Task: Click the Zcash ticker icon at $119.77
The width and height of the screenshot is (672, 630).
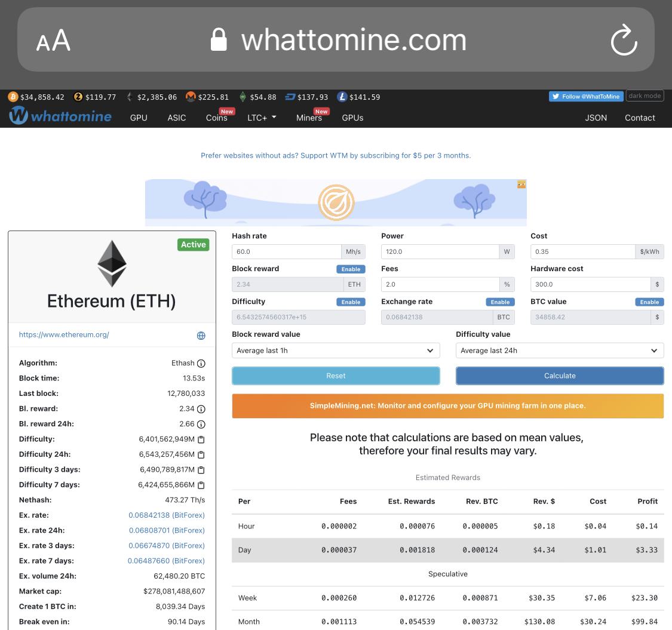Action: pyautogui.click(x=78, y=97)
